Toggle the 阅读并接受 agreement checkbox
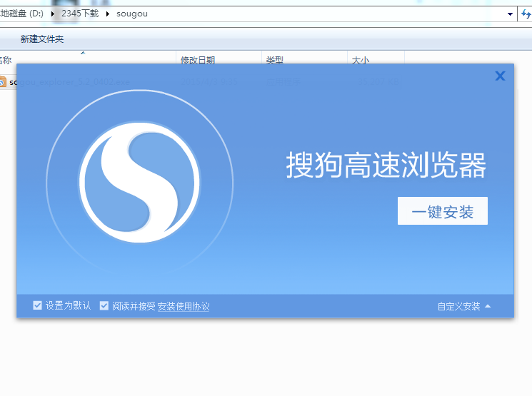This screenshot has width=532, height=396. (104, 306)
